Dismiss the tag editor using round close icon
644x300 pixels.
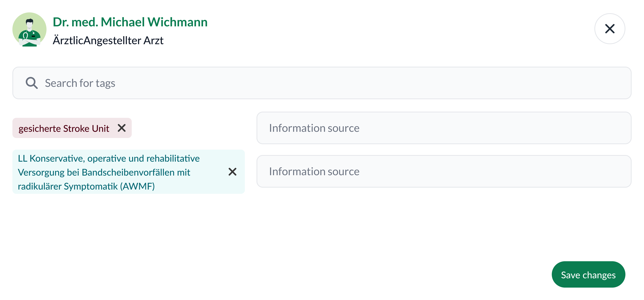[x=610, y=29]
